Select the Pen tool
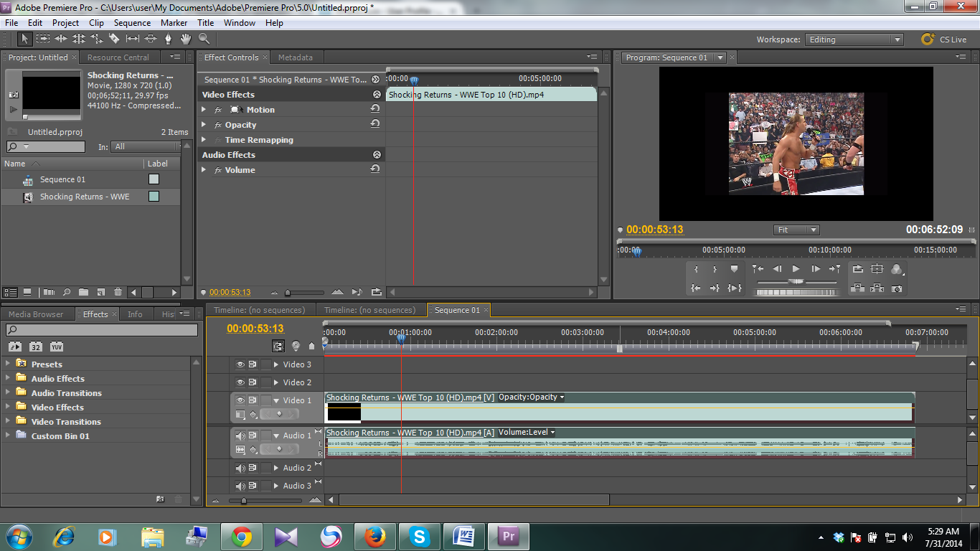The width and height of the screenshot is (980, 551). tap(168, 39)
